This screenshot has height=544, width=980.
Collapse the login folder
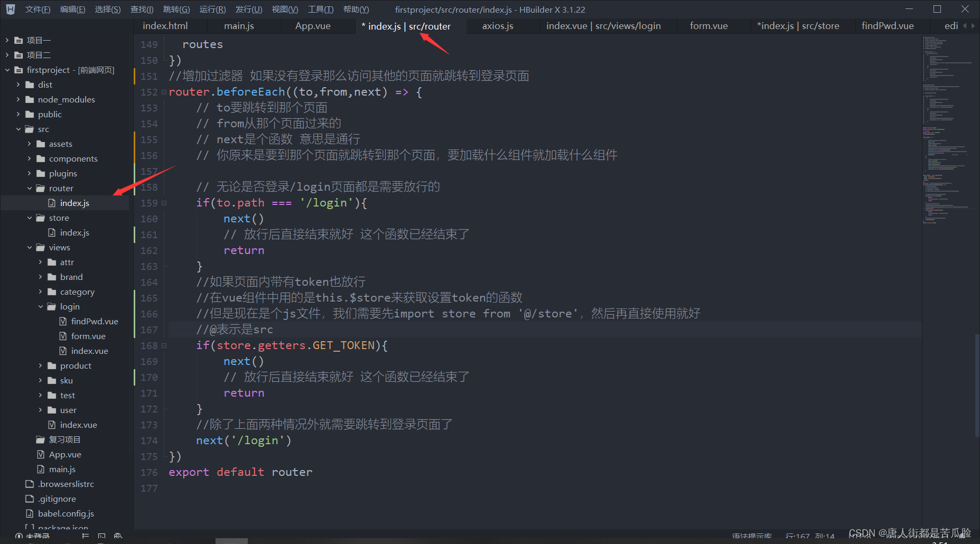(x=40, y=306)
